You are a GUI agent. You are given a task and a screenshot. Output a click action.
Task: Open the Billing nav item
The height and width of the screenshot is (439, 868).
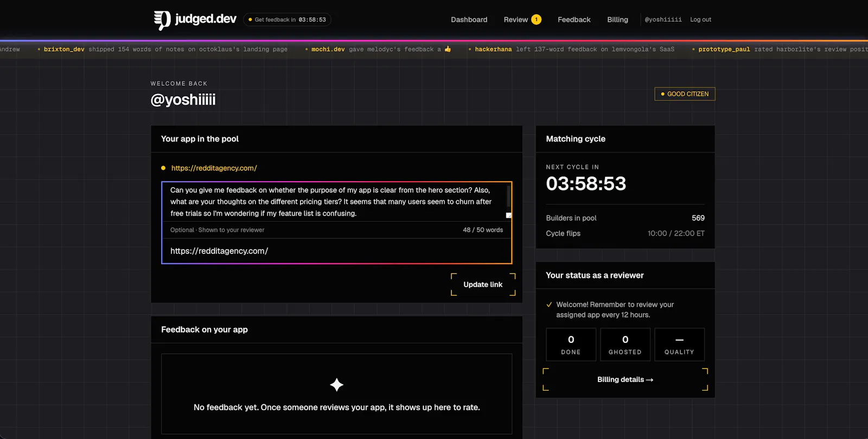(x=617, y=20)
